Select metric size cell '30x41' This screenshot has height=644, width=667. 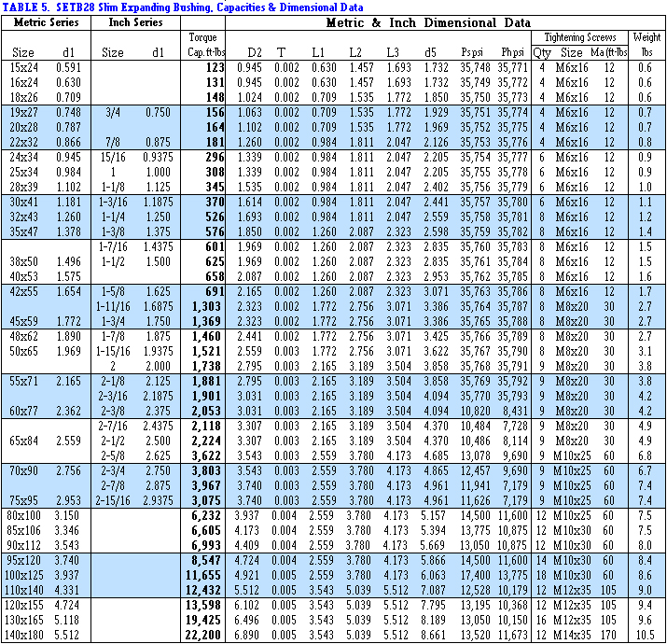[24, 202]
